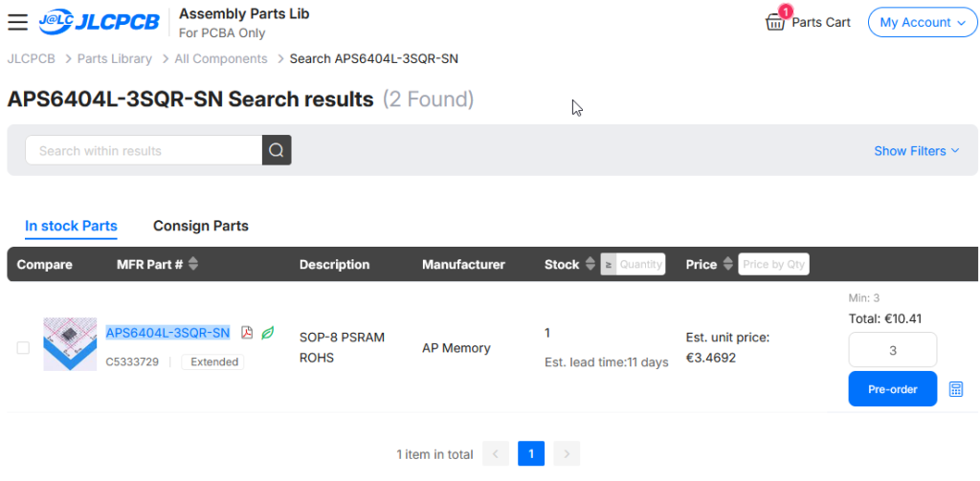Sort by Price arrows

727,264
